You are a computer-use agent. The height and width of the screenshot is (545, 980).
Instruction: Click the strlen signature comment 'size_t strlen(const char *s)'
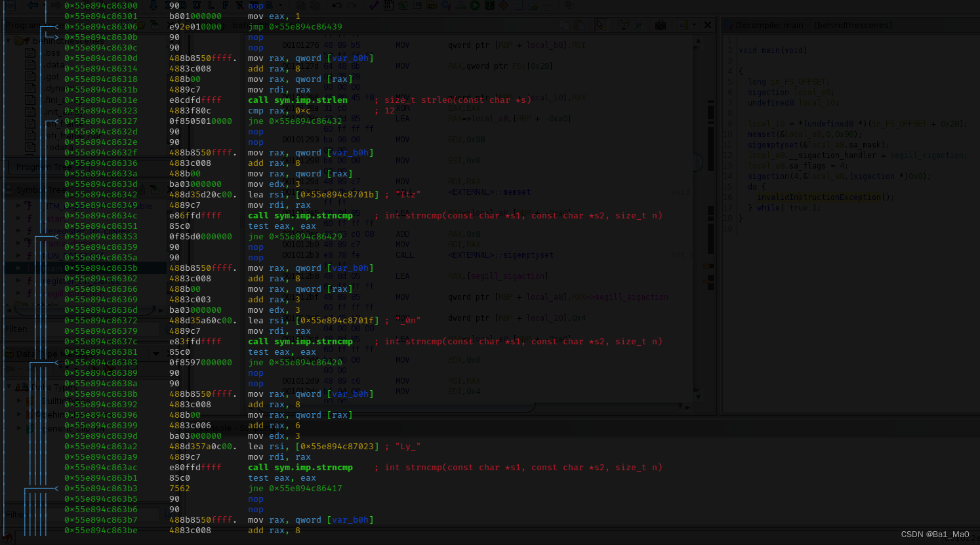coord(458,100)
